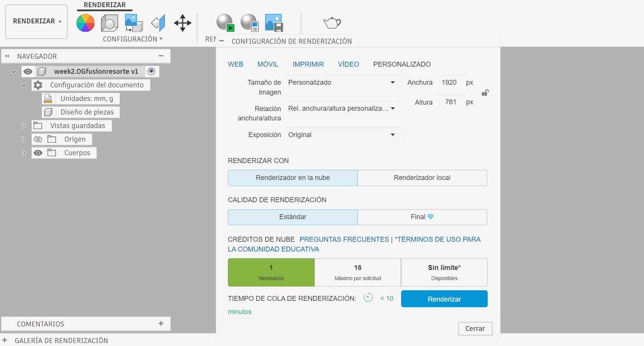Click the render queue clock icon
Viewport: 644px width, 346px height.
coord(368,298)
